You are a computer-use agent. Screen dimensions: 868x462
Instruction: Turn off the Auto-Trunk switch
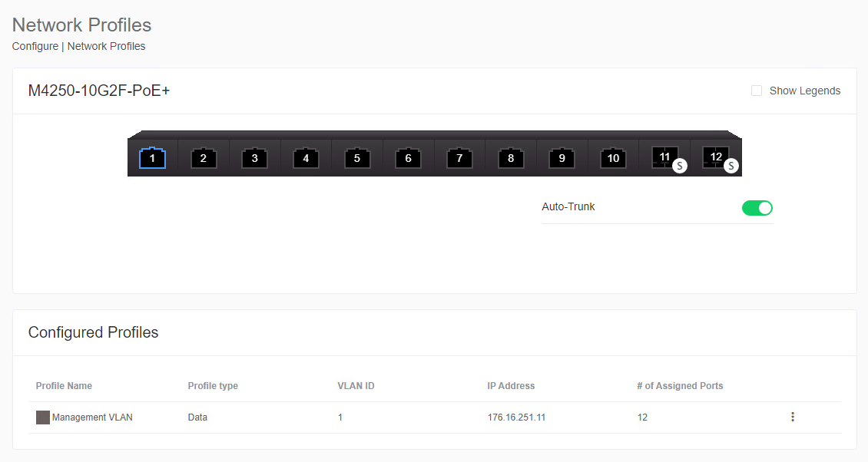(757, 208)
